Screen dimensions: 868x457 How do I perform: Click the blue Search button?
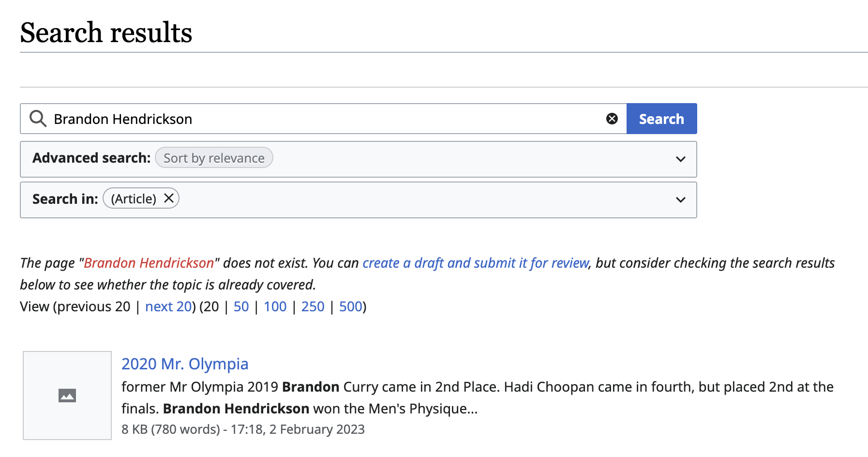pyautogui.click(x=661, y=119)
